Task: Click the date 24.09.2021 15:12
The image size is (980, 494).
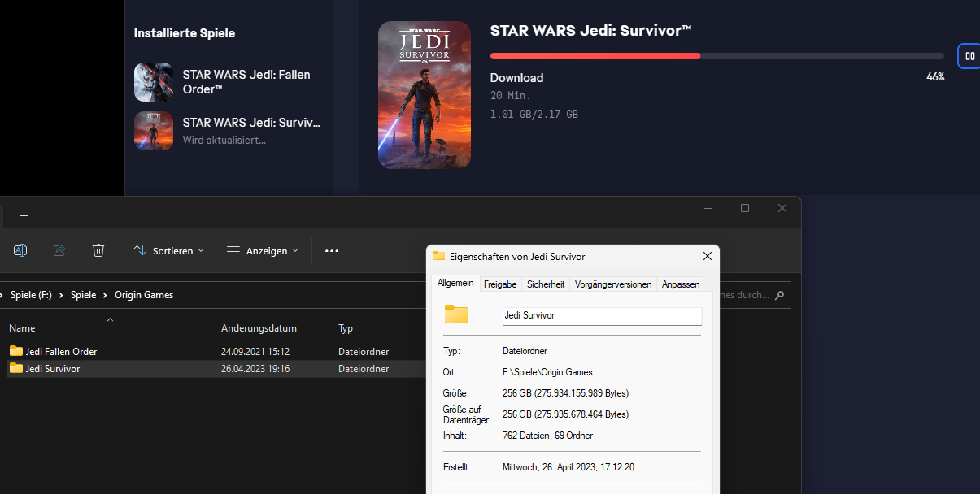Action: point(255,352)
